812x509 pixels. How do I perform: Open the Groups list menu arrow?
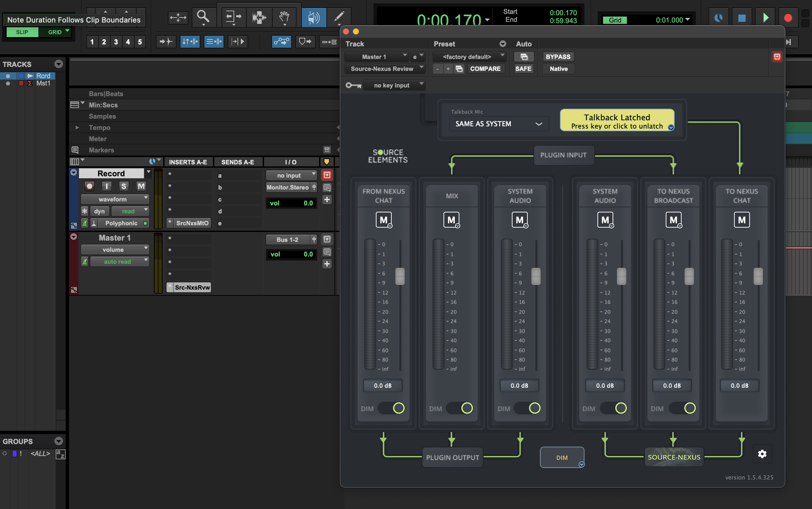(x=59, y=441)
